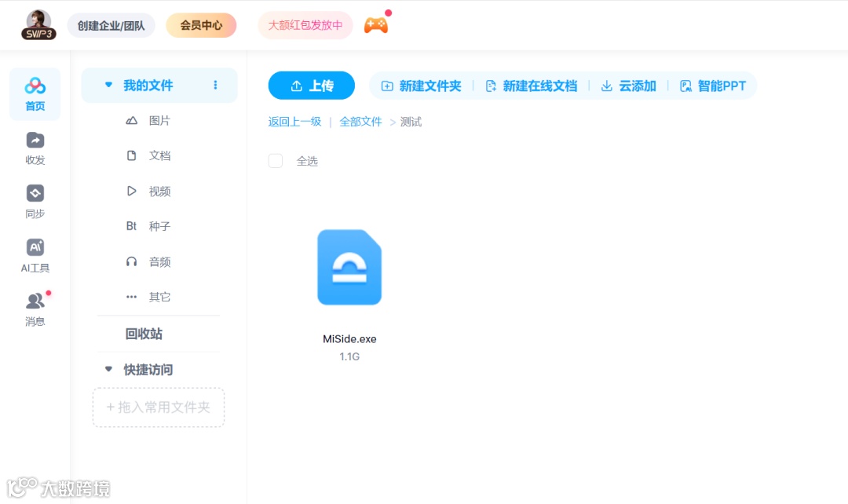The image size is (848, 504).
Task: Open the 回收站 recycle bin
Action: click(144, 334)
